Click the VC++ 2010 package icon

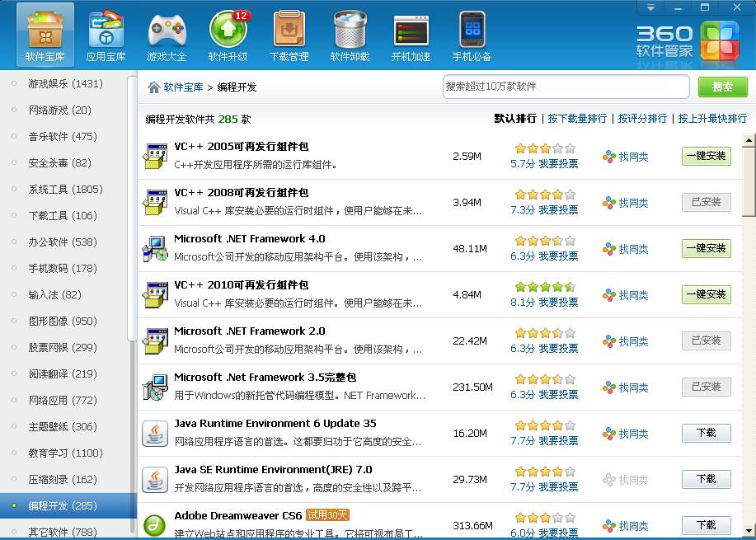point(155,294)
